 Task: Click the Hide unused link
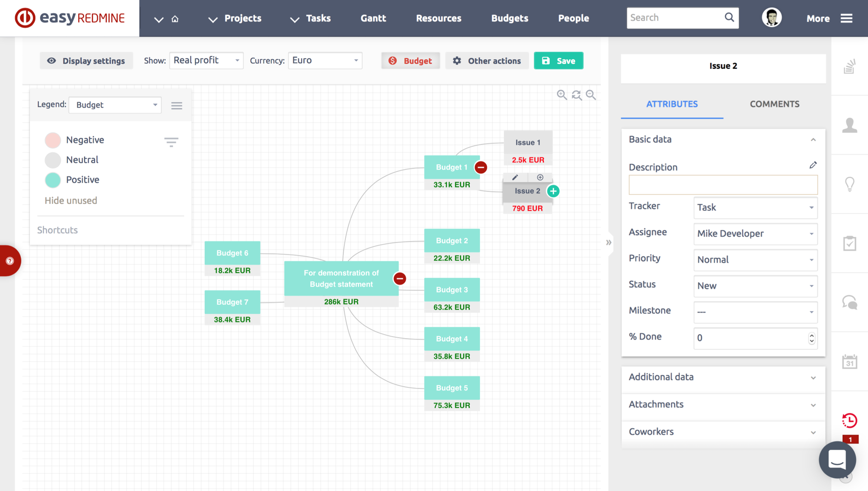coord(71,200)
